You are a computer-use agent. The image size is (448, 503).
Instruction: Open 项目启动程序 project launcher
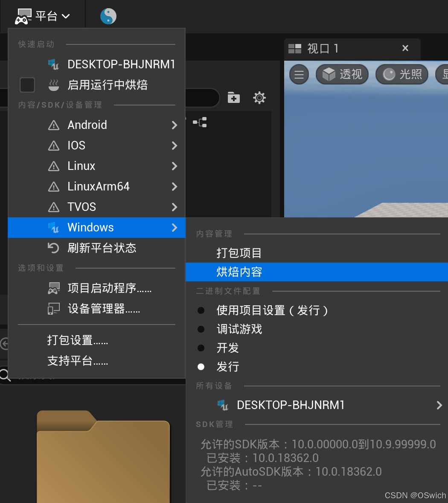[x=96, y=288]
